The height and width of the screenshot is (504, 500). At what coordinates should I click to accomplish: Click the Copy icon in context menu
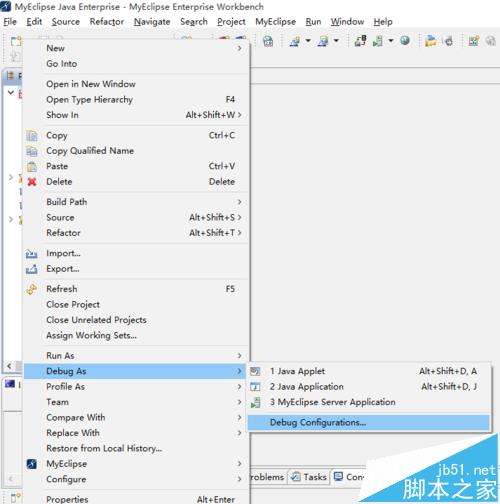[x=32, y=136]
